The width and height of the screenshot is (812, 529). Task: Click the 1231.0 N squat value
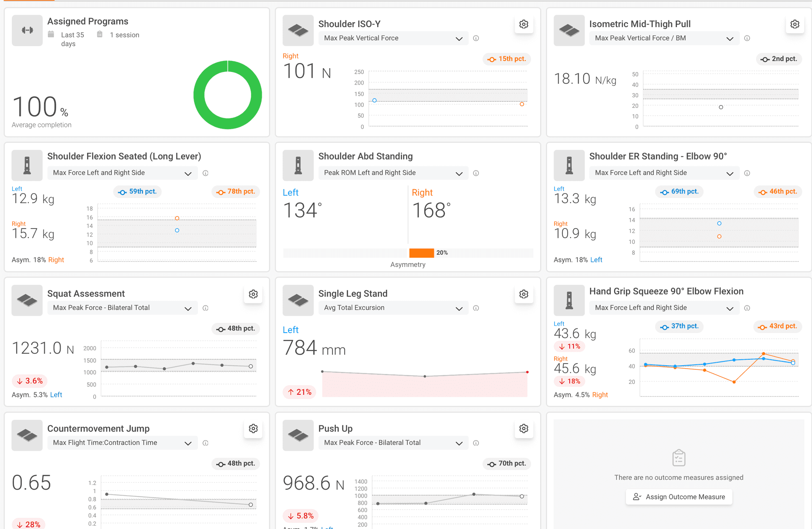[43, 348]
